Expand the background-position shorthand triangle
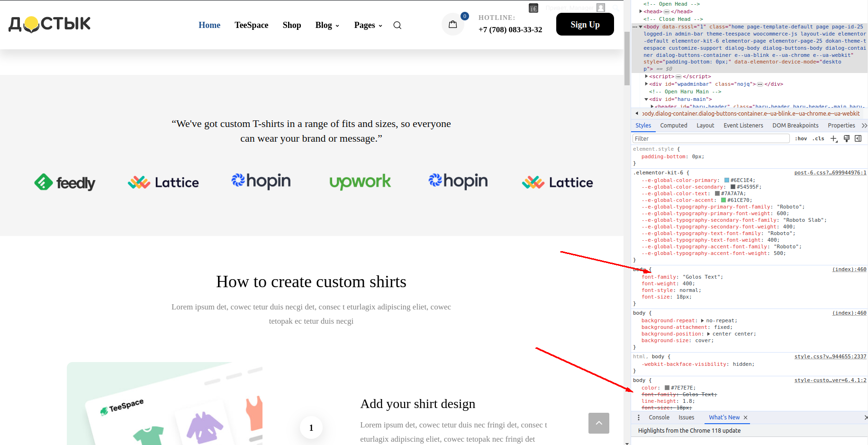The height and width of the screenshot is (445, 868). [708, 334]
